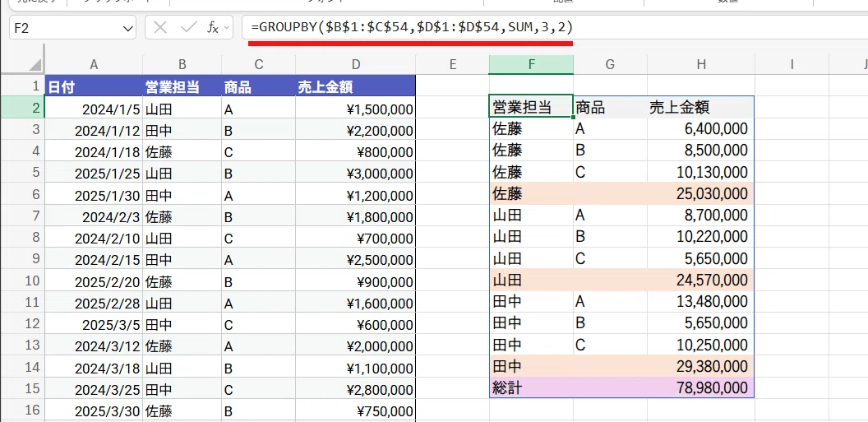Select cell F2 営業担当 in result table
Image resolution: width=868 pixels, height=422 pixels.
coord(532,107)
